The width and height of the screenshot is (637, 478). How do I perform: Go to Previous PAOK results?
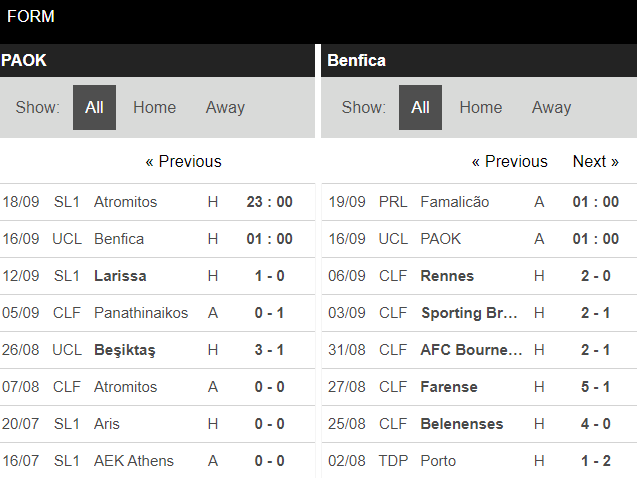point(183,162)
